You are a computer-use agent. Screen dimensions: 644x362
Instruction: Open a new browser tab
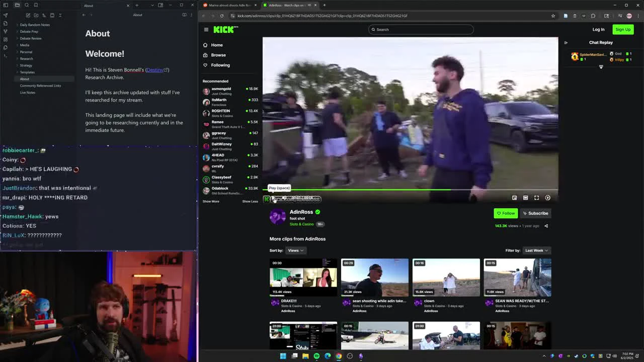[x=324, y=5]
